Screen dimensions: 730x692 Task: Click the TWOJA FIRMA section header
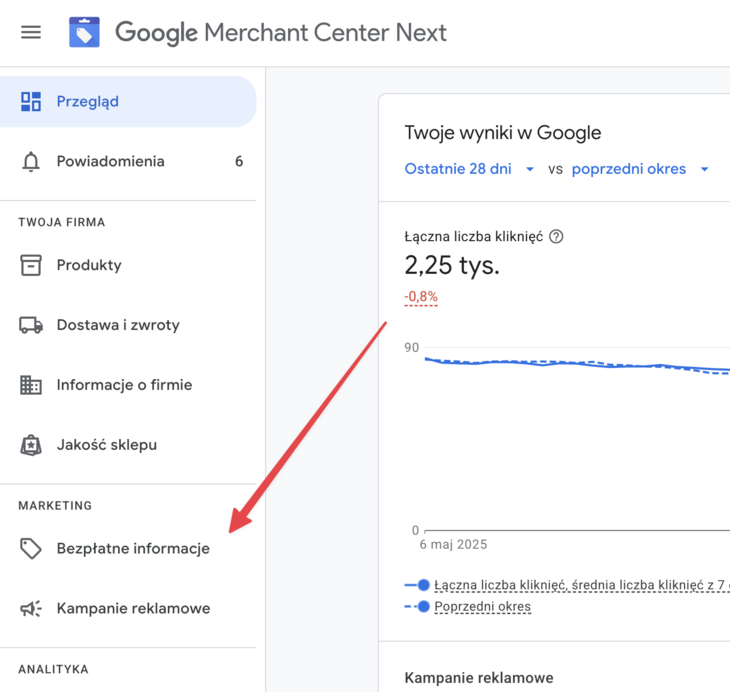tap(61, 222)
